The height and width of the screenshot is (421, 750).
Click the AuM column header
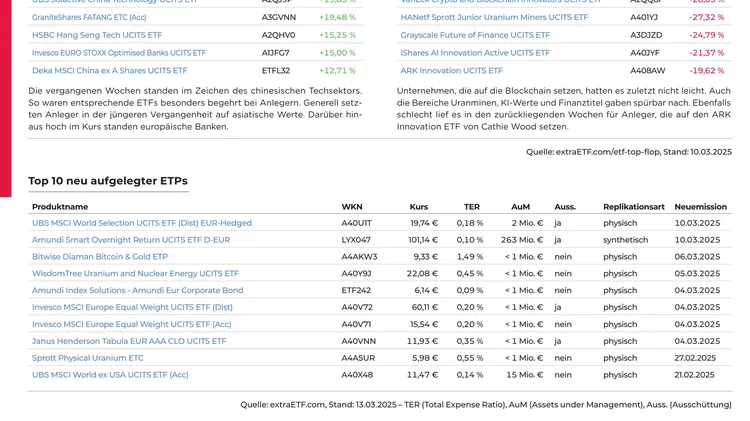[x=520, y=207]
